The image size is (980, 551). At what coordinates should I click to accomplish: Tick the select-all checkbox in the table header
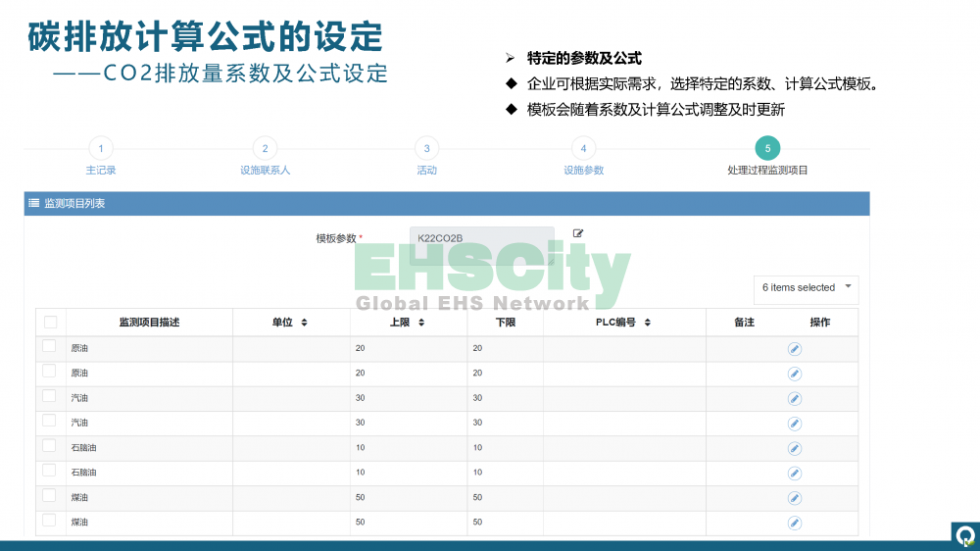(50, 323)
